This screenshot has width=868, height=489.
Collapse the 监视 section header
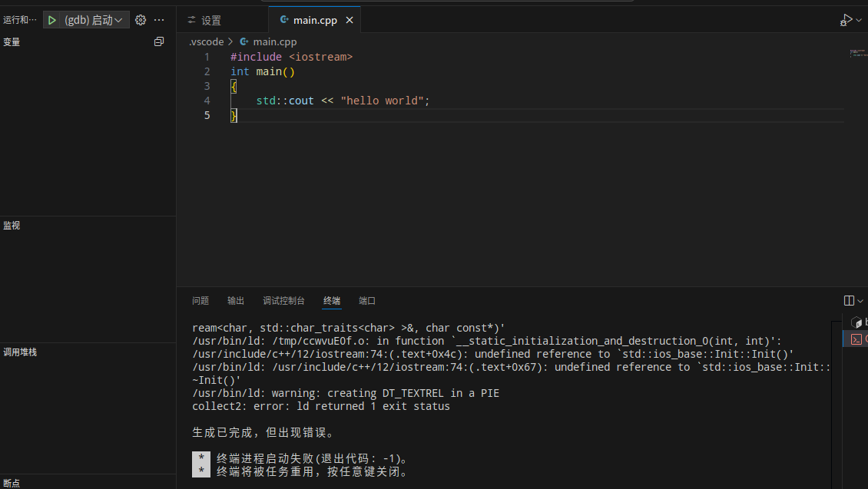pyautogui.click(x=88, y=225)
